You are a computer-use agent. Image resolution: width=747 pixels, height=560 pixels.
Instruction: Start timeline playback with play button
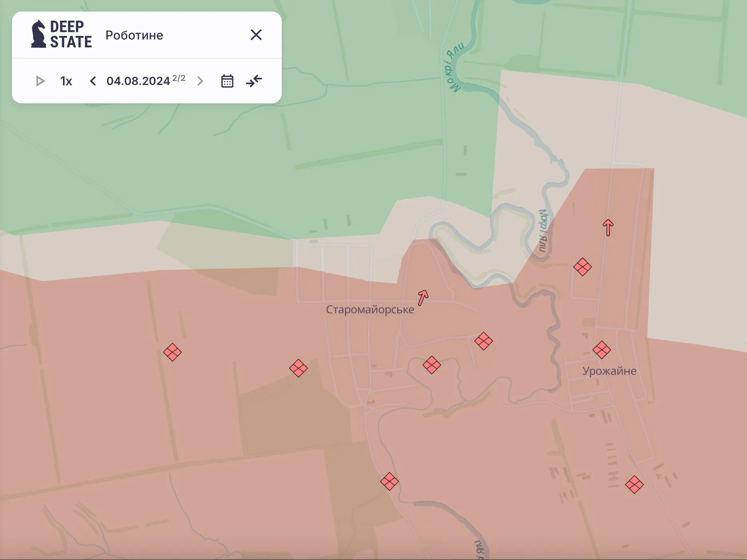click(x=40, y=81)
